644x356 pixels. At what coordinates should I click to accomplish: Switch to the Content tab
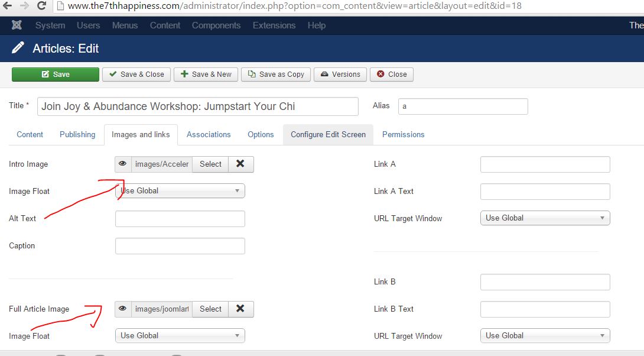pos(30,134)
